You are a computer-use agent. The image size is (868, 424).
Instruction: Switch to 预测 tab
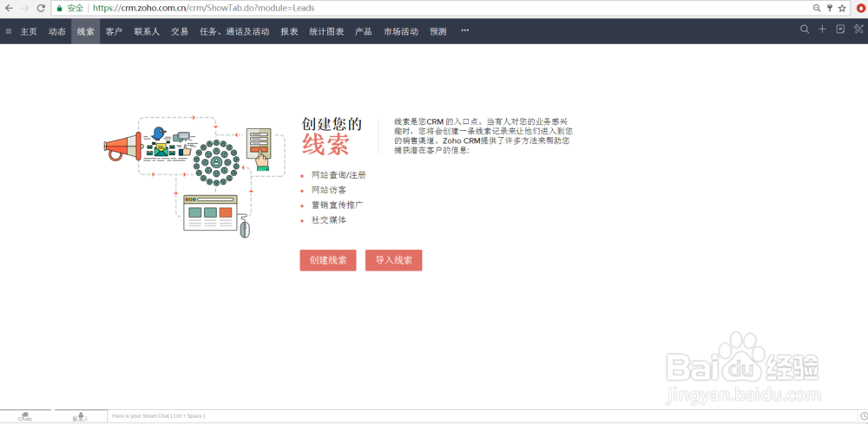[x=437, y=31]
